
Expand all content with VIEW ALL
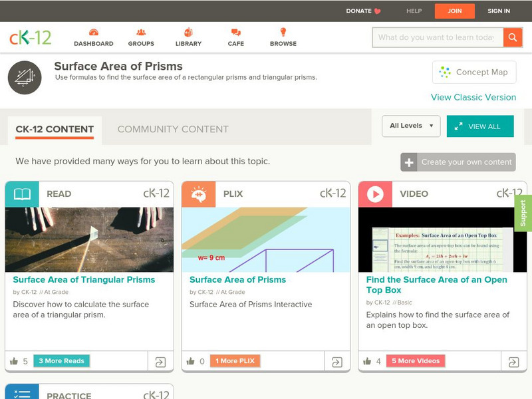pyautogui.click(x=480, y=126)
